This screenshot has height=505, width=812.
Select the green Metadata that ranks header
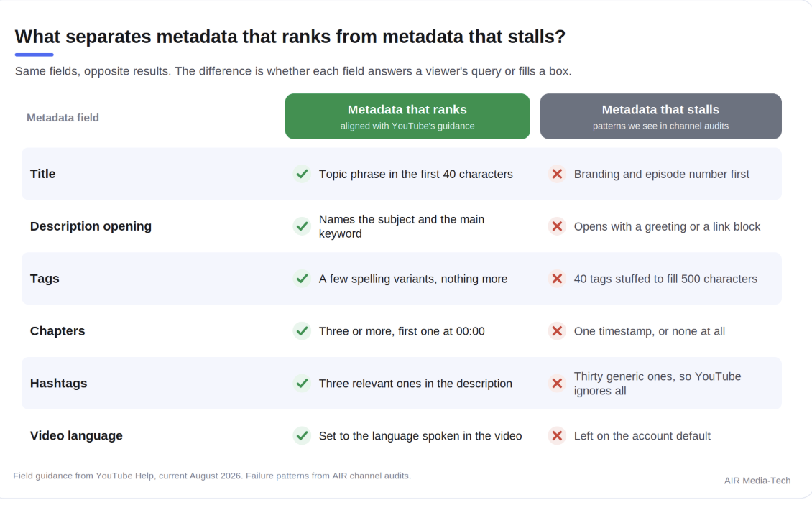pyautogui.click(x=407, y=116)
